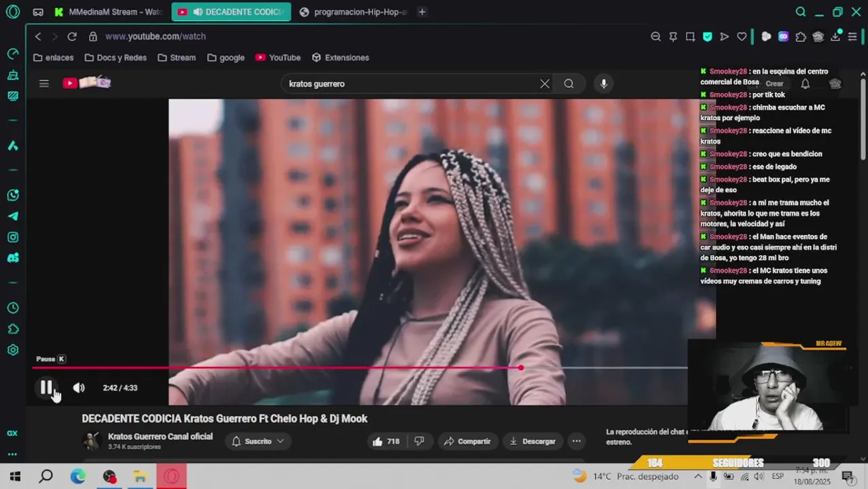Toggle the ad blocker shield
868x489 pixels.
tap(707, 37)
